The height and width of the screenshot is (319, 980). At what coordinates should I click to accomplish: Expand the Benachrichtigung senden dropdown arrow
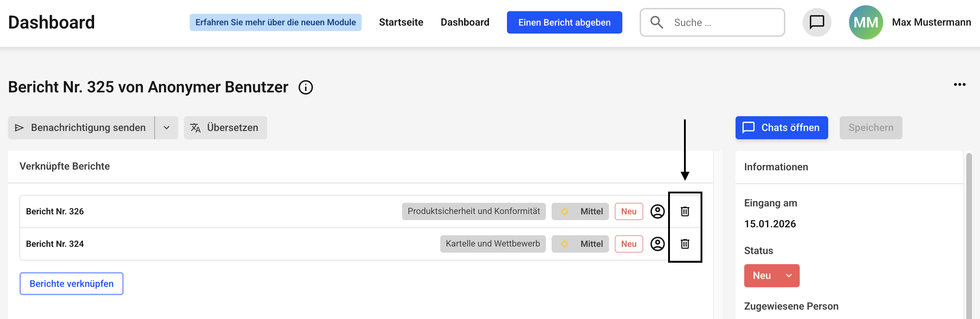click(166, 128)
